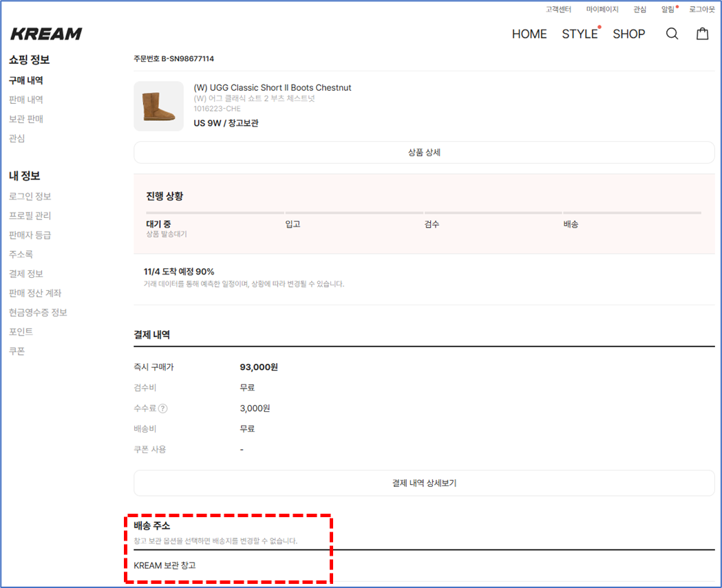The width and height of the screenshot is (722, 588).
Task: Open 쿠폰 in the sidebar
Action: [17, 351]
